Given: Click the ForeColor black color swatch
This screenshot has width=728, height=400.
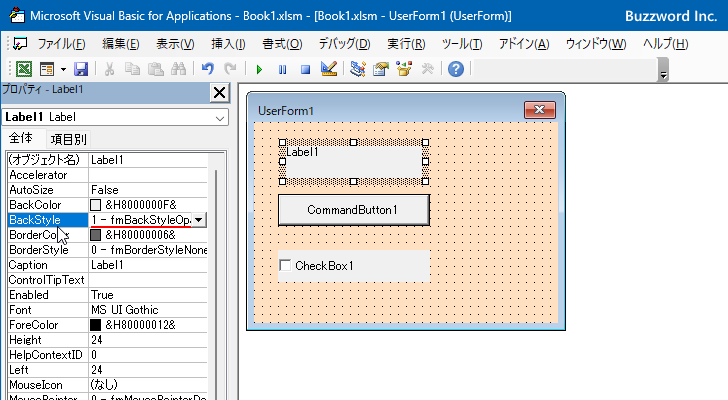Looking at the screenshot, I should (x=95, y=325).
